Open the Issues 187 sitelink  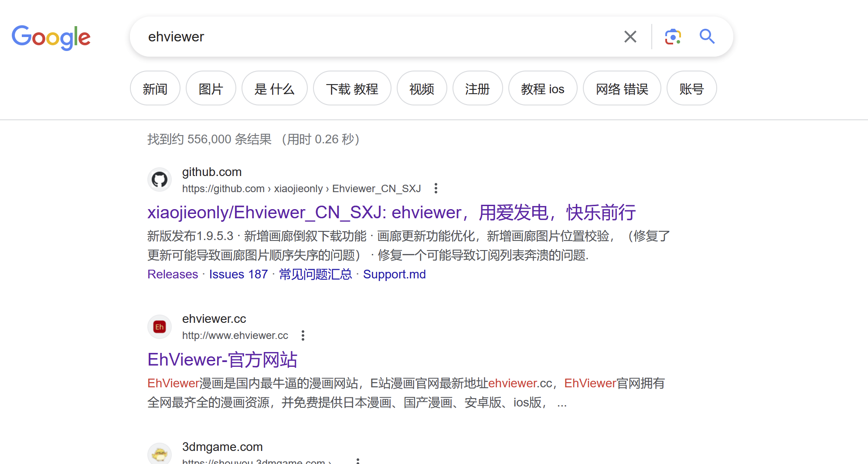(x=238, y=274)
